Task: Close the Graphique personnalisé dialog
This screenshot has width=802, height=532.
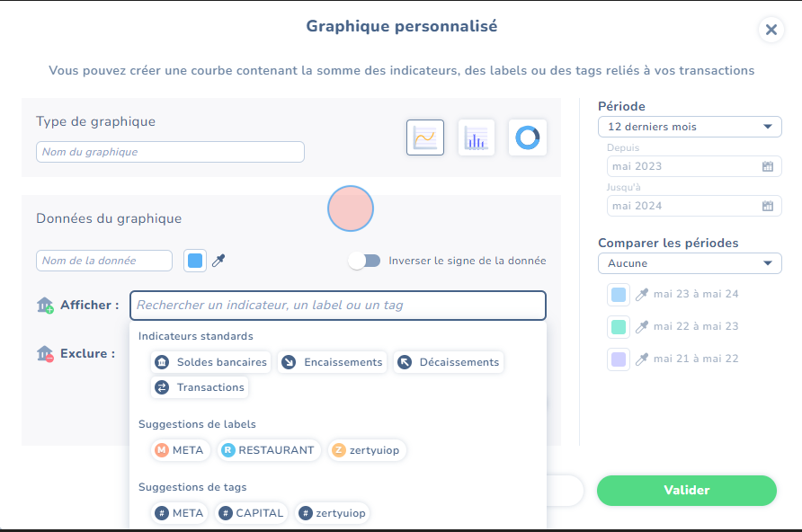Action: click(x=771, y=30)
